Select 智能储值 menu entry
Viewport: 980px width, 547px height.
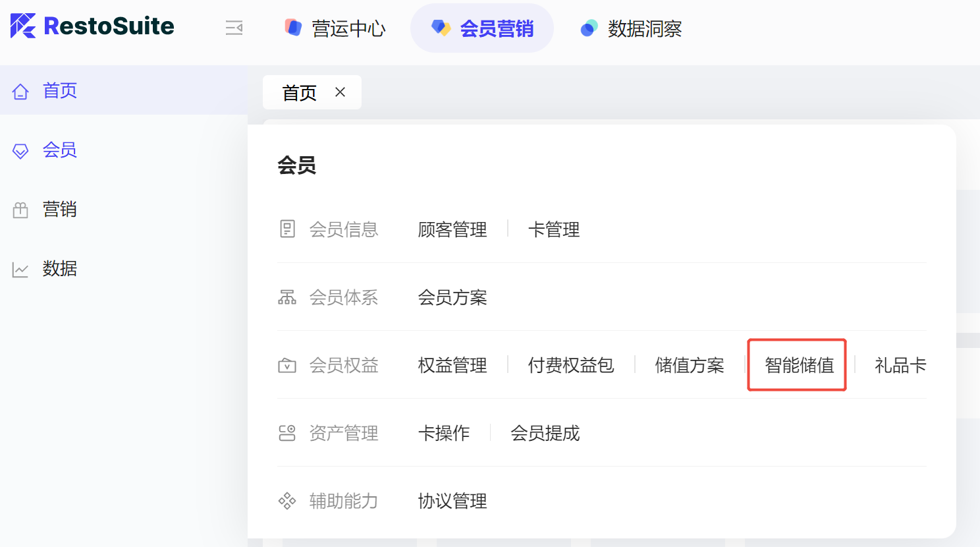click(799, 365)
